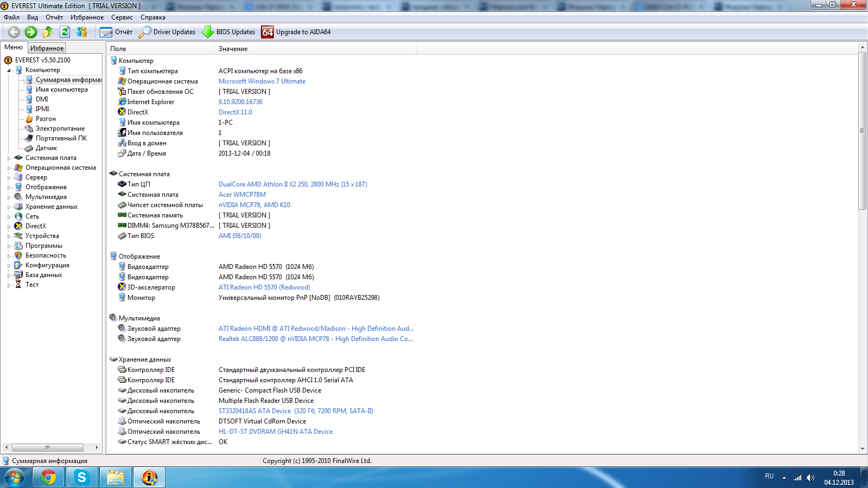This screenshot has width=868, height=488.
Task: Select the DMI tree item
Action: [x=42, y=99]
